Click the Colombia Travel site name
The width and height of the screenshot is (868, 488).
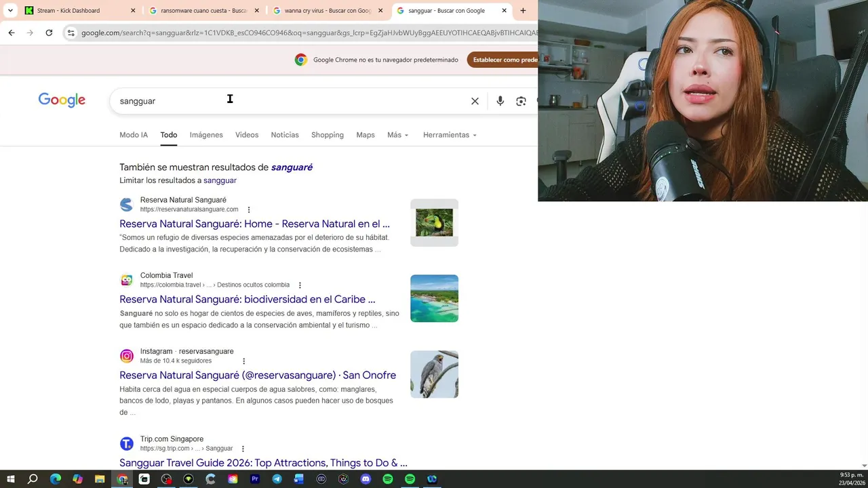tap(166, 275)
